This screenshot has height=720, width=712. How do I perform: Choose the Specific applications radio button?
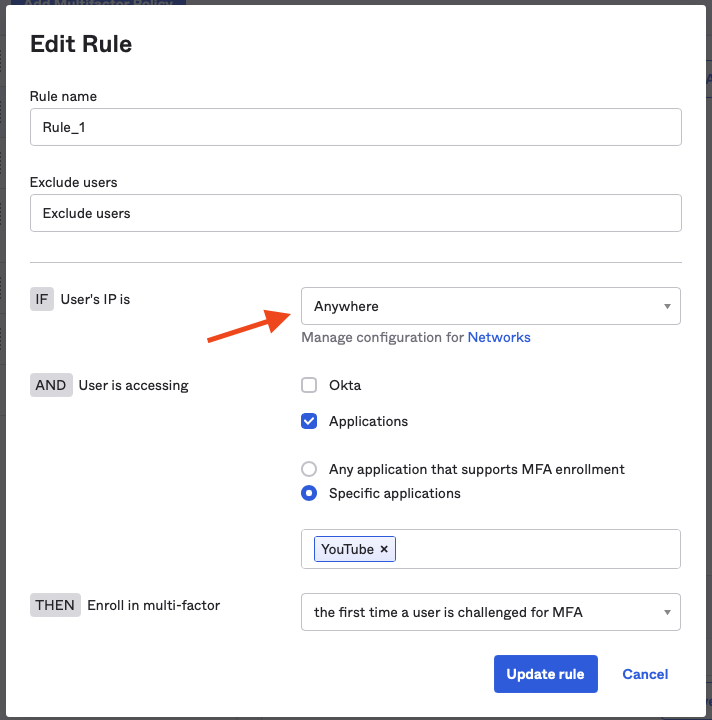tap(309, 493)
